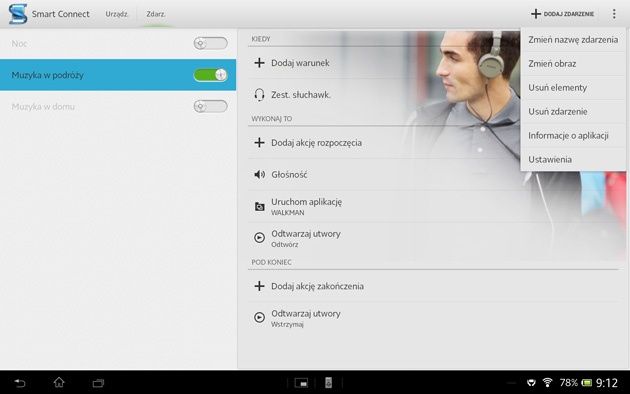Tap the play icon for Odtwarzaj utwory Odtwórz
The width and height of the screenshot is (630, 394).
[260, 238]
